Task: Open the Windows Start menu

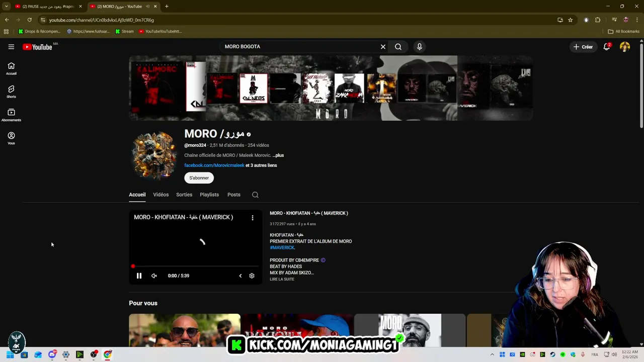Action: (10, 354)
